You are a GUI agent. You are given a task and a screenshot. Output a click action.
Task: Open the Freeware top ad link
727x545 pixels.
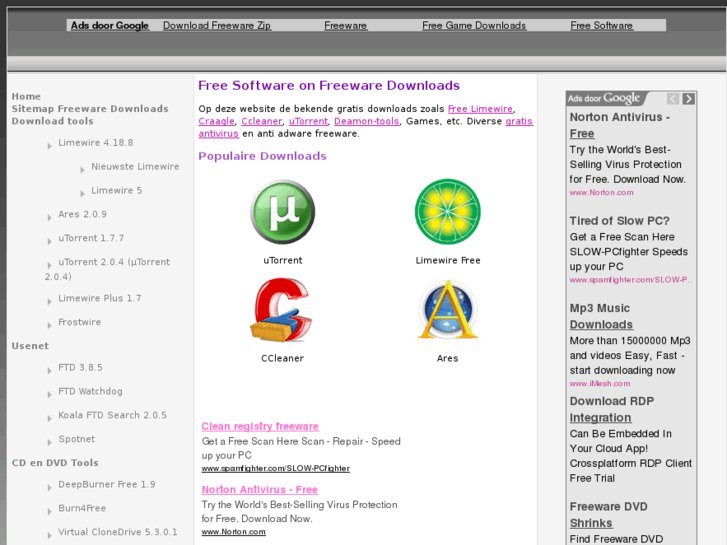pos(345,26)
